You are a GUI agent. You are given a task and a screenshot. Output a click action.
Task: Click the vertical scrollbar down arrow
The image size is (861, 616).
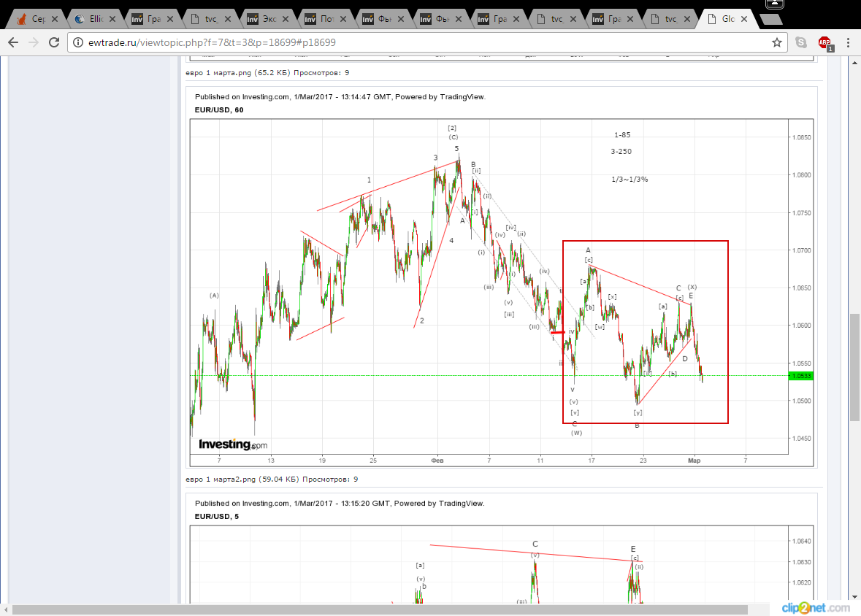[855, 597]
